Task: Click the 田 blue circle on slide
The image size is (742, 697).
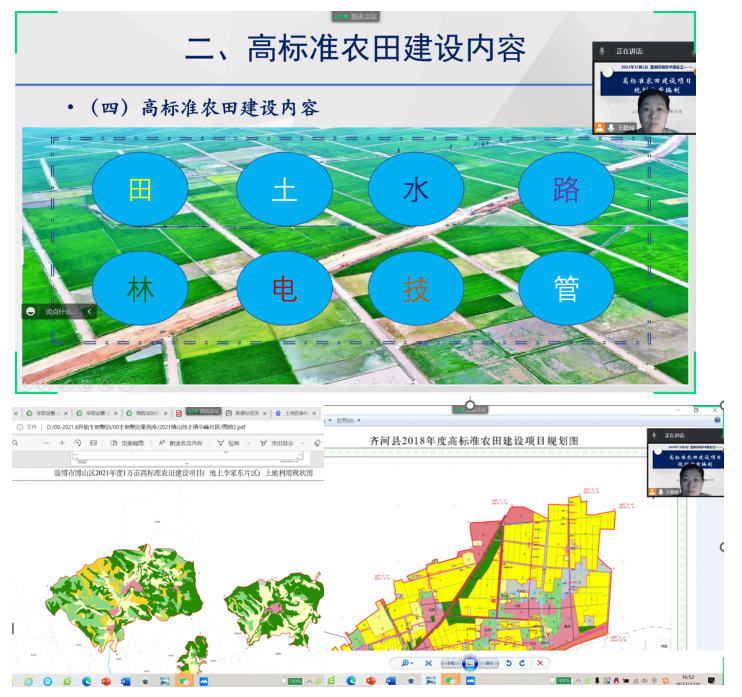Action: tap(140, 189)
